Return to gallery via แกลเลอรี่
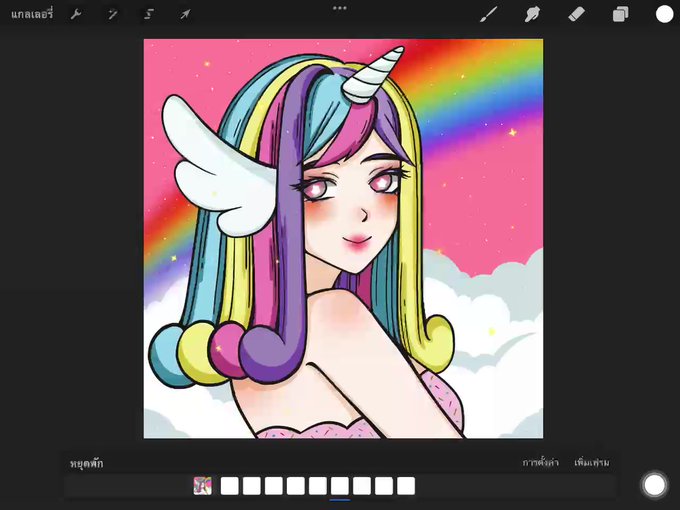The width and height of the screenshot is (680, 510). [32, 14]
